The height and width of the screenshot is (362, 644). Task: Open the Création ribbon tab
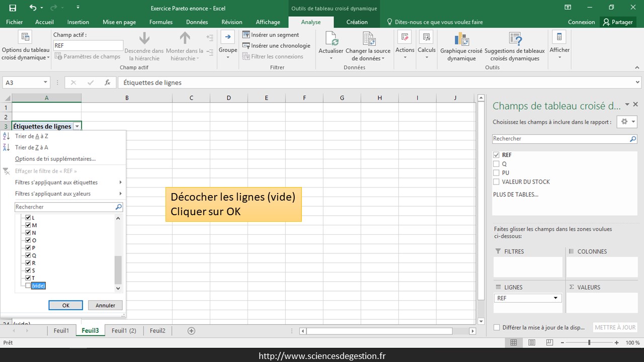(357, 22)
